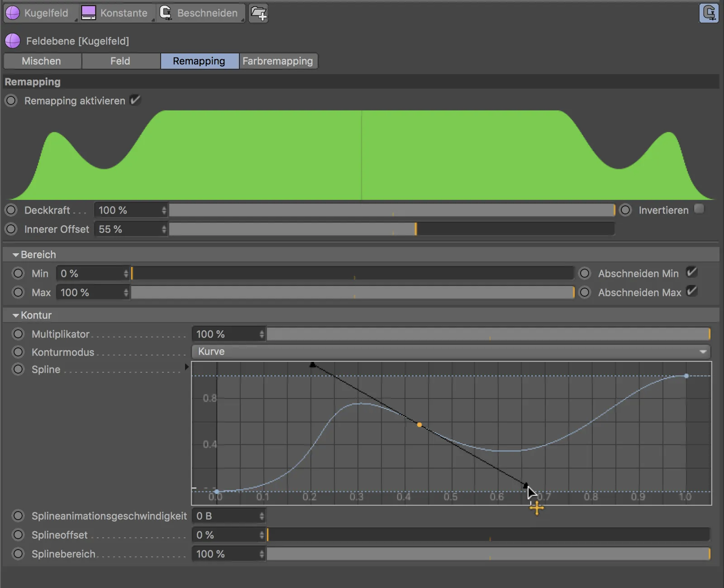This screenshot has height=588, width=724.
Task: Click the Min range slider
Action: pyautogui.click(x=352, y=273)
